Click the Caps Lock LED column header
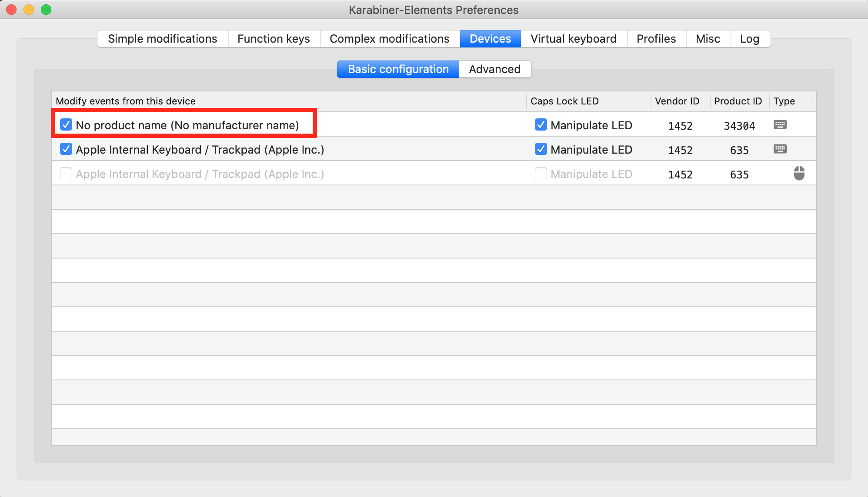The height and width of the screenshot is (497, 868). tap(588, 101)
